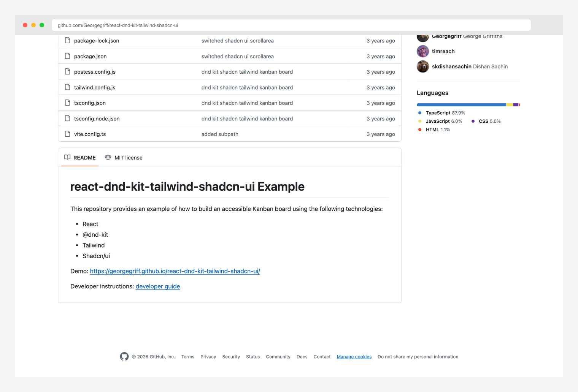Viewport: 578px width, 392px height.
Task: Click the blue TypeScript segment of language bar
Action: [x=461, y=105]
